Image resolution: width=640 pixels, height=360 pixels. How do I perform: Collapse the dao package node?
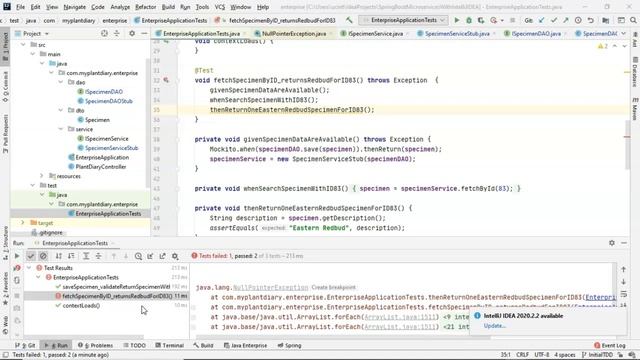(x=61, y=82)
